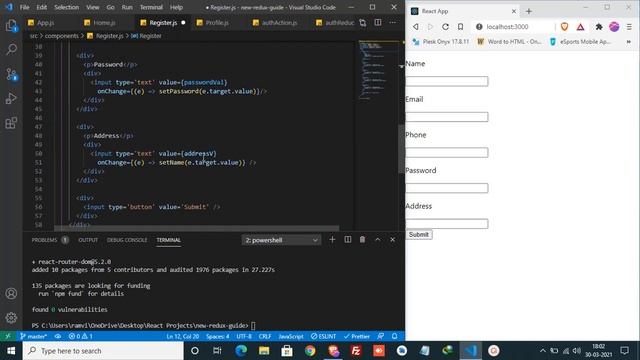
Task: Click the Address input field in browser
Action: point(447,223)
